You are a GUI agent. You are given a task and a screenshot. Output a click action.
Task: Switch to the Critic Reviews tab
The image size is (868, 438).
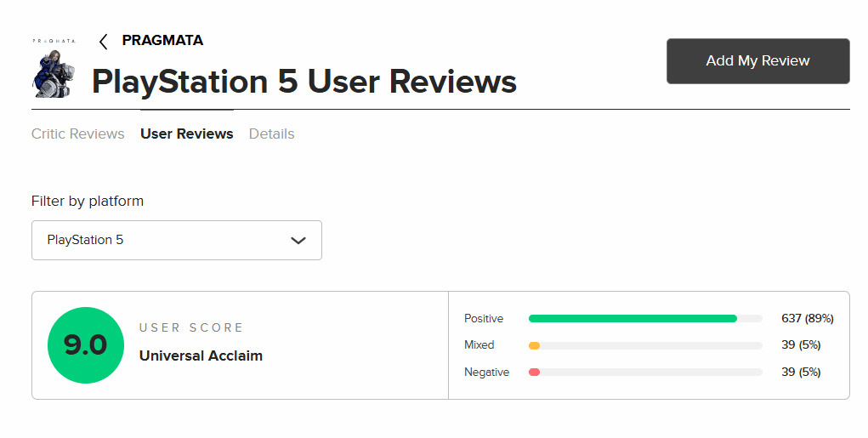point(77,134)
